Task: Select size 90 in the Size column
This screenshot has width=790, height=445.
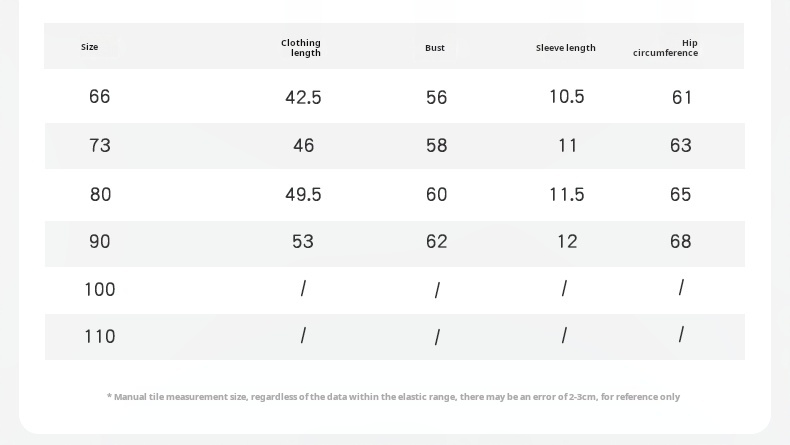Action: tap(100, 242)
